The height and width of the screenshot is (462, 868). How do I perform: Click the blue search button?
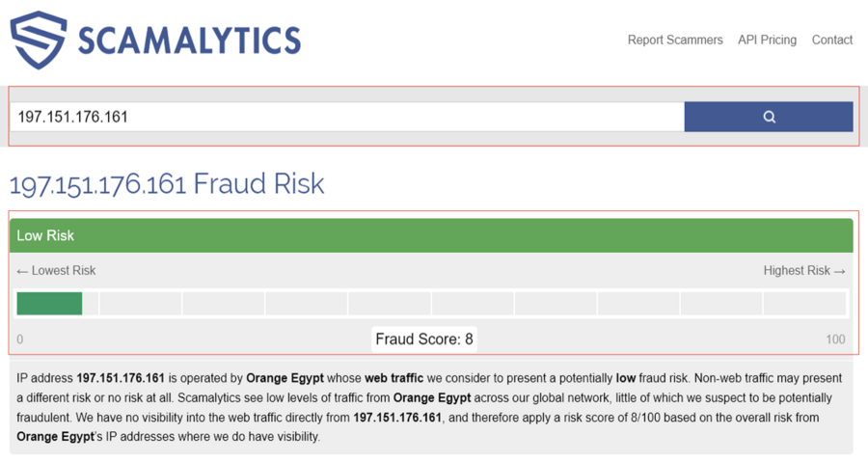tap(769, 117)
